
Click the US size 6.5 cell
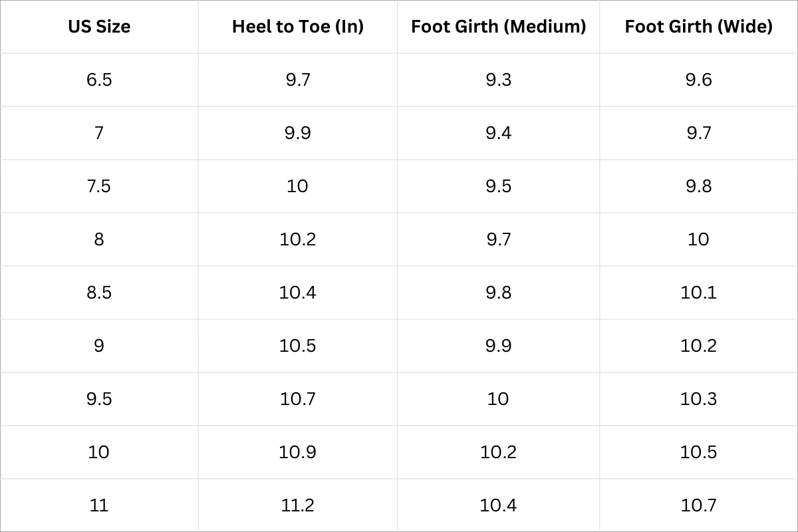[99, 80]
